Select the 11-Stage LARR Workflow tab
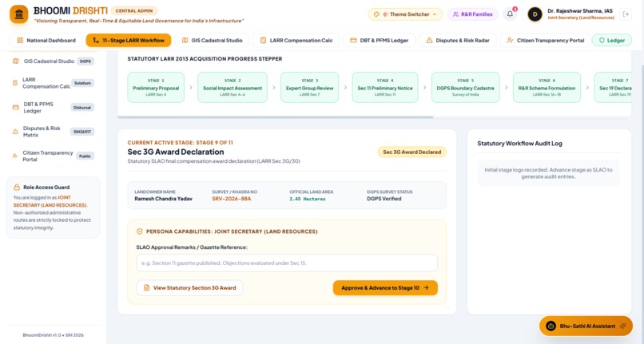The height and width of the screenshot is (344, 644). (129, 40)
